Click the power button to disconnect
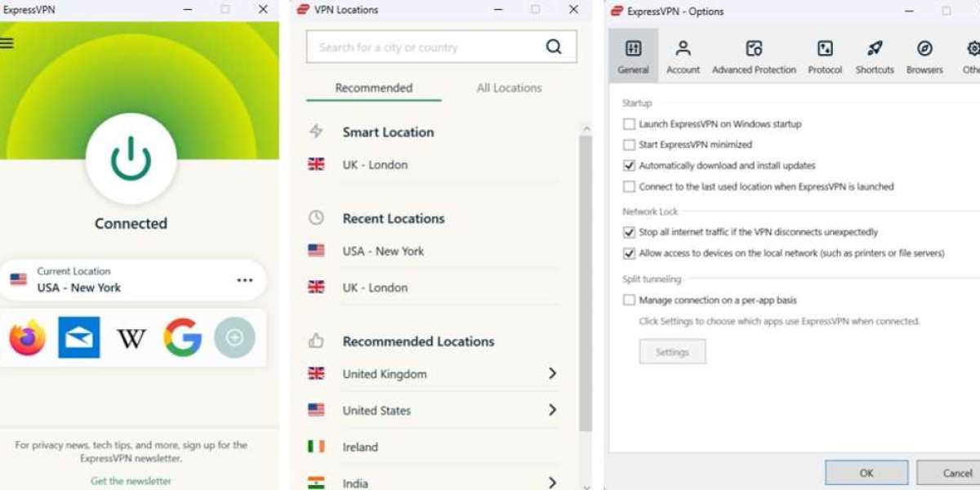Viewport: 980px width, 490px height. tap(131, 159)
